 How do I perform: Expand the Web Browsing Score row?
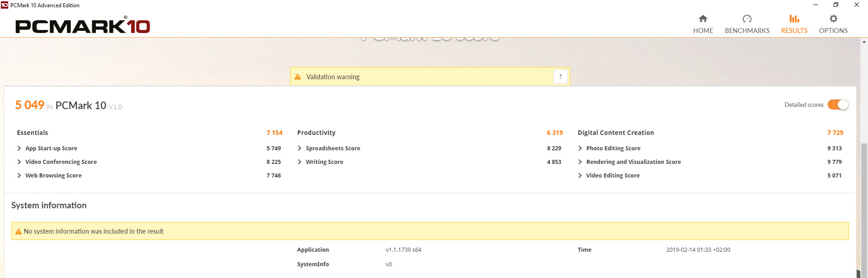click(19, 175)
